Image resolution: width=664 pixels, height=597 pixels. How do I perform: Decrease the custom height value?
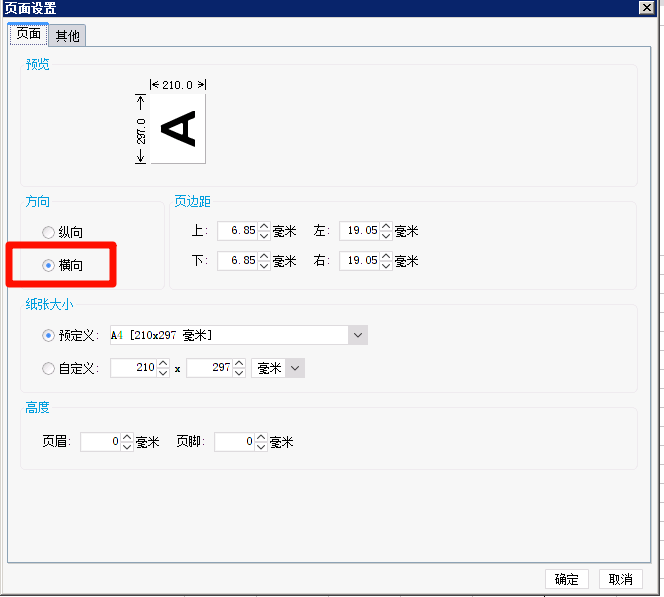pyautogui.click(x=239, y=373)
